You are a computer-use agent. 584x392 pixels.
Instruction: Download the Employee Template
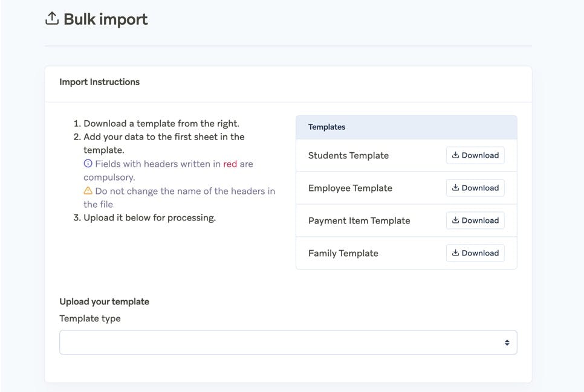[475, 188]
